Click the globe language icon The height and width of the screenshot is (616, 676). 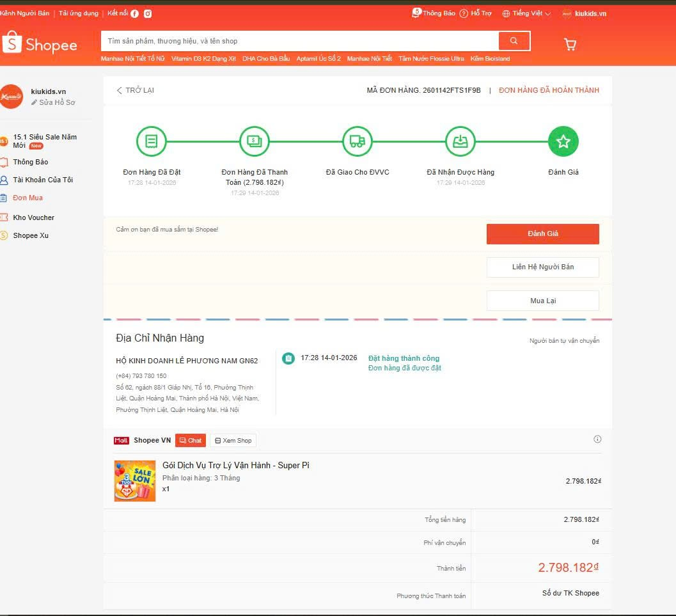click(x=506, y=14)
